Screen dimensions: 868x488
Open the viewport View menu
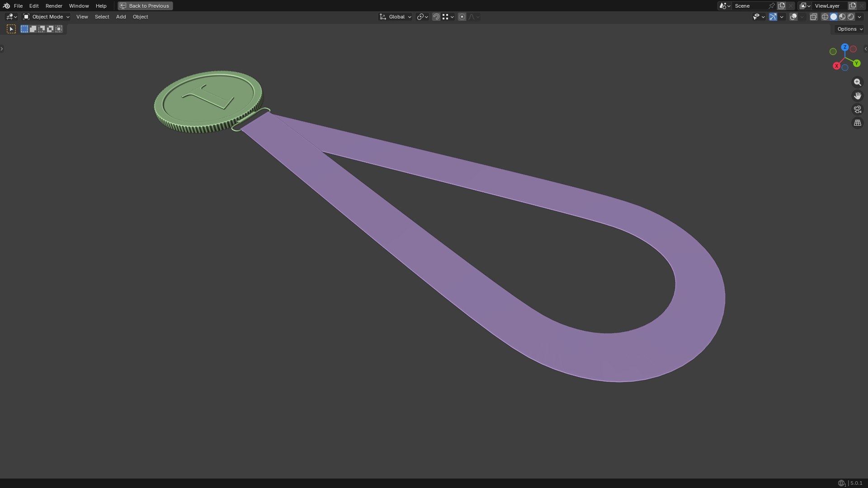coord(82,17)
